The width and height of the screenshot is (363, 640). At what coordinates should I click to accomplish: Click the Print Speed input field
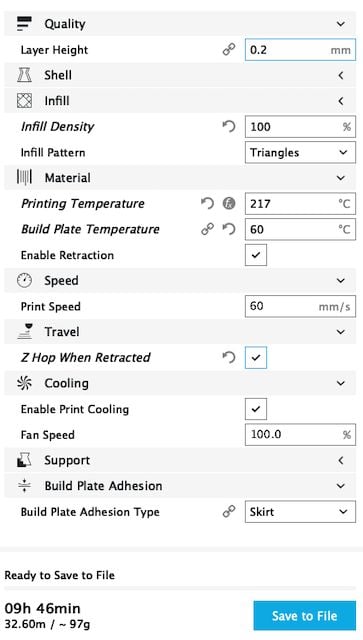click(300, 307)
